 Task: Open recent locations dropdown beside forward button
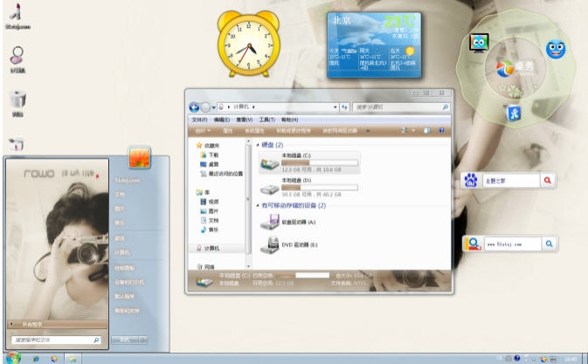[x=213, y=108]
